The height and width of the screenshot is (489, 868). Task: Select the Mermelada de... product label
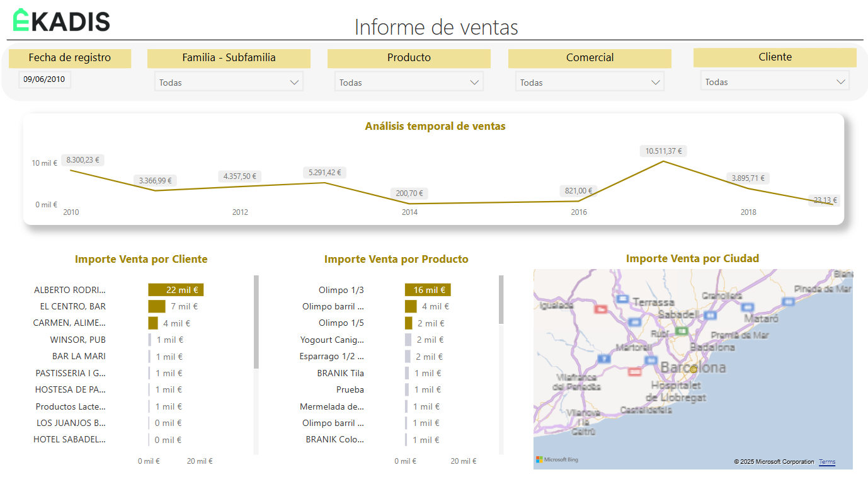click(332, 406)
